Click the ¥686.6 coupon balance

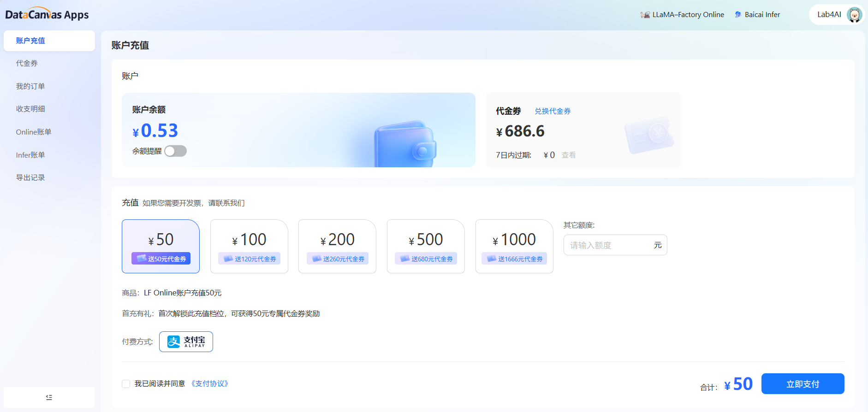click(520, 131)
